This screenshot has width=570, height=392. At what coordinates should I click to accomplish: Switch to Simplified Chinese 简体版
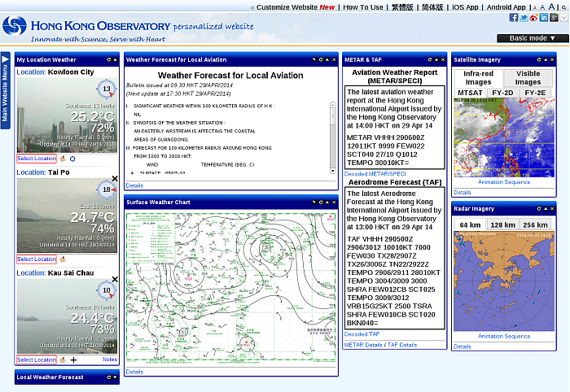(432, 7)
